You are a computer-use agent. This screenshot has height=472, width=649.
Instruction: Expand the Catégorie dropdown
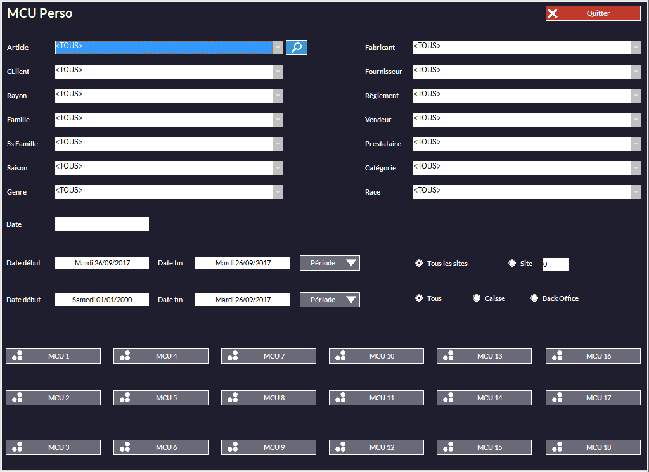[635, 167]
